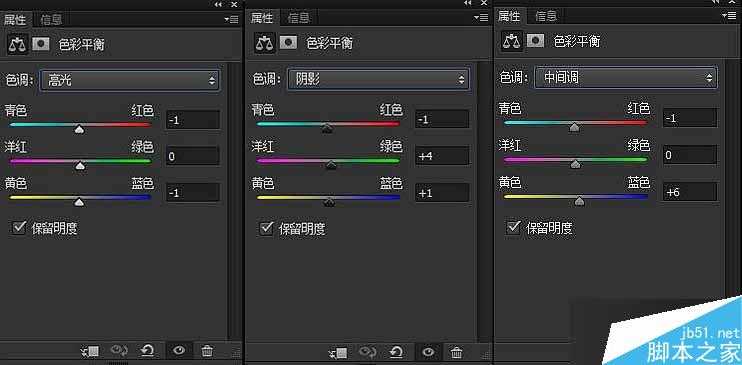Uncheck 保留明度 in the 高光 panel
This screenshot has height=365, width=742.
(x=19, y=227)
